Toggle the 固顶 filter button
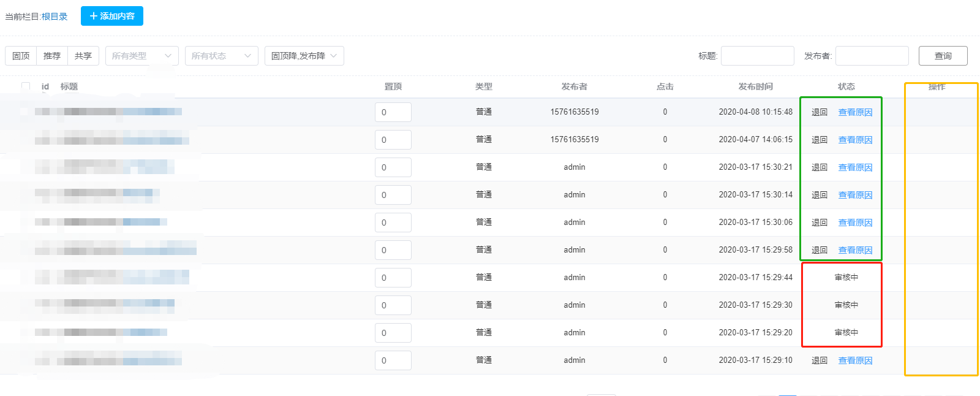Screen dimensions: 980x396 click(x=21, y=56)
